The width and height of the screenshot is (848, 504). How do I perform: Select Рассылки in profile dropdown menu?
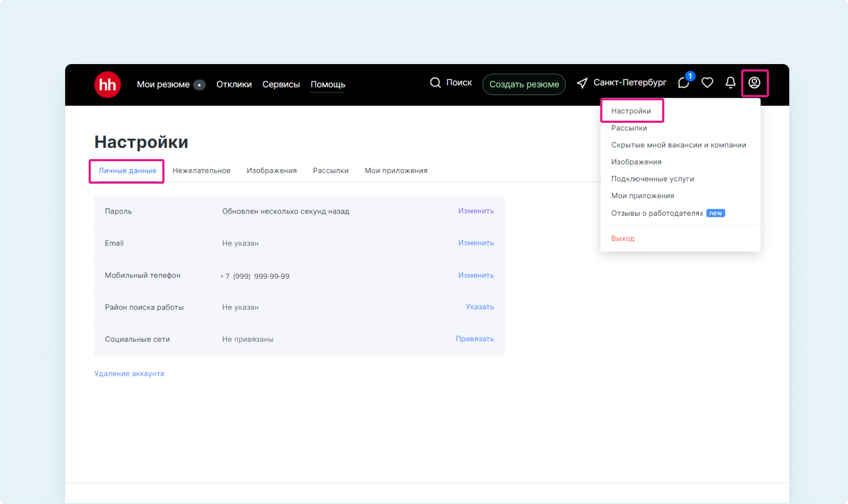pos(629,128)
